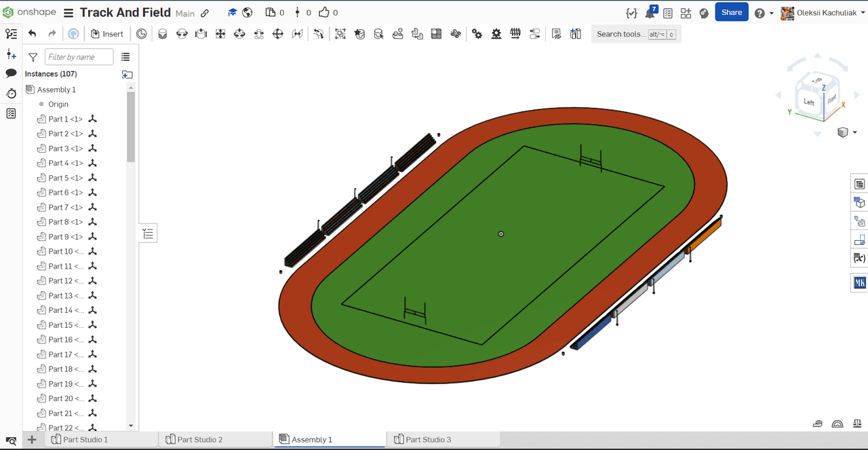Open the notifications bell
Viewport: 868px width, 450px height.
(x=650, y=13)
